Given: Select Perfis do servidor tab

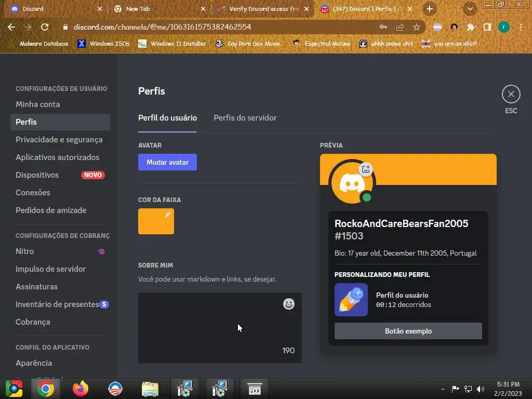Looking at the screenshot, I should [x=245, y=118].
